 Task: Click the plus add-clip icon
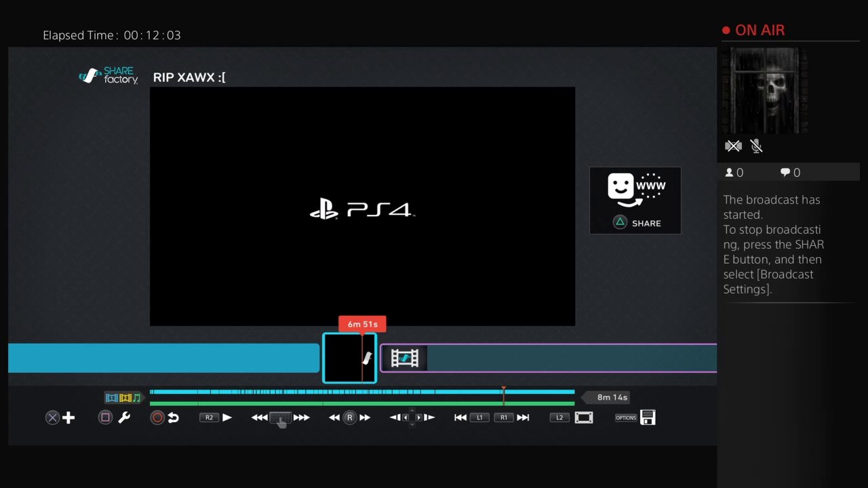point(68,418)
